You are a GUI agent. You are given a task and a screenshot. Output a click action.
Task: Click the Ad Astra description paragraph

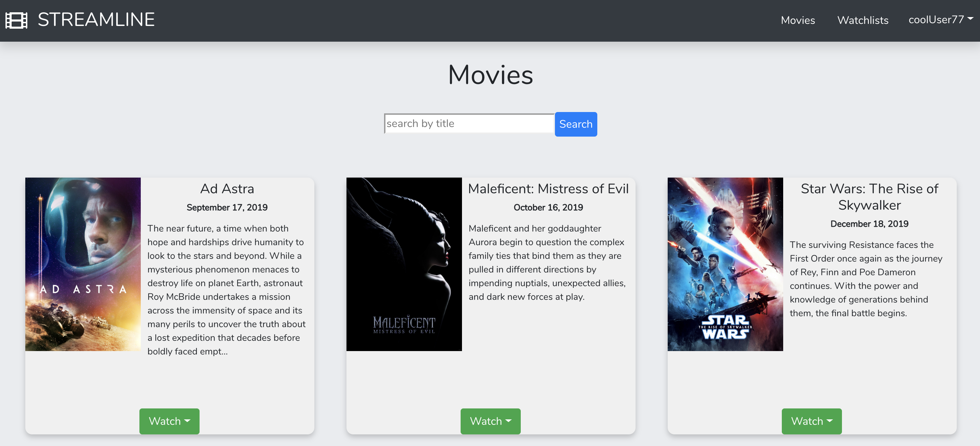coord(227,290)
